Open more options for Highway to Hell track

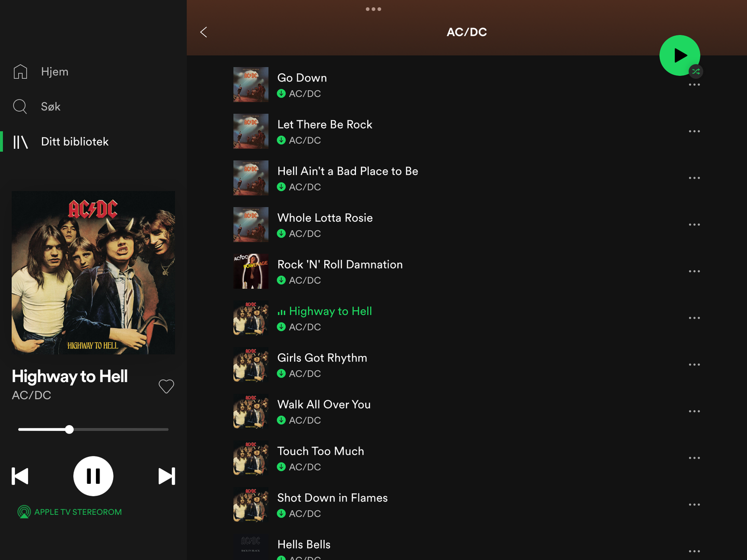694,318
